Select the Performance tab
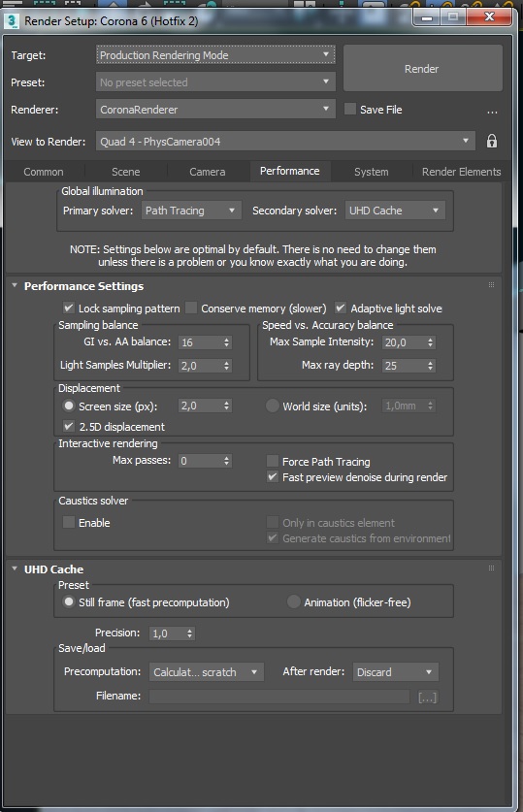 (x=289, y=171)
